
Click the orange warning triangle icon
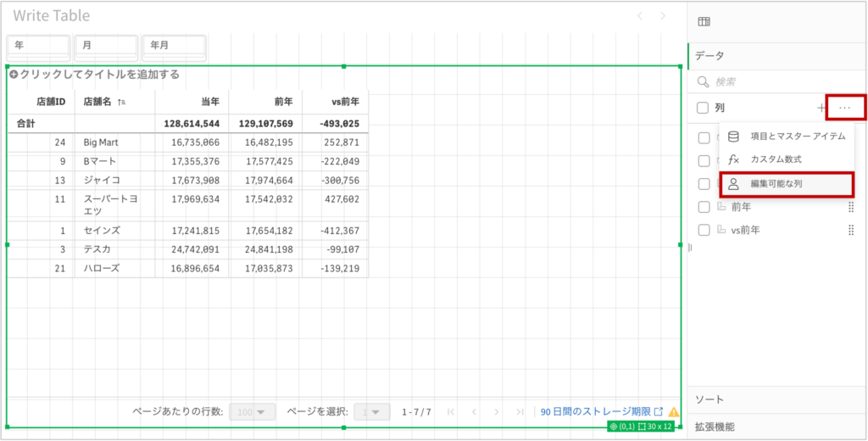tap(674, 412)
